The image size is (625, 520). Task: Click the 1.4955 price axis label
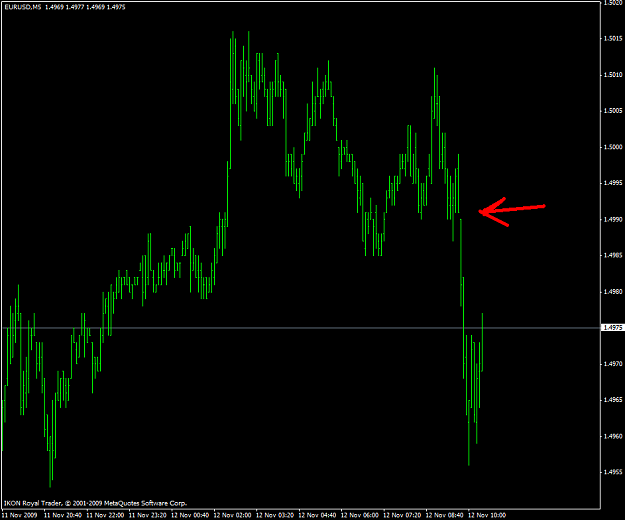[613, 472]
